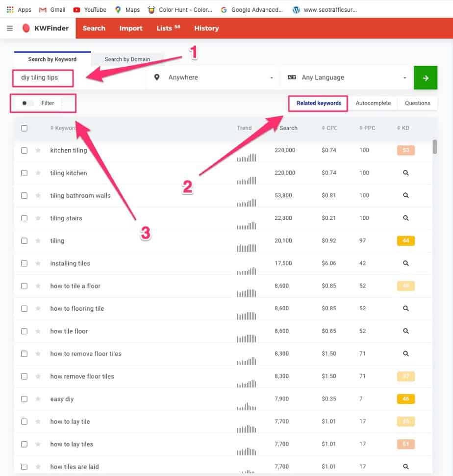The image size is (453, 476).
Task: Open the Lists page showing 58 lists
Action: 168,28
